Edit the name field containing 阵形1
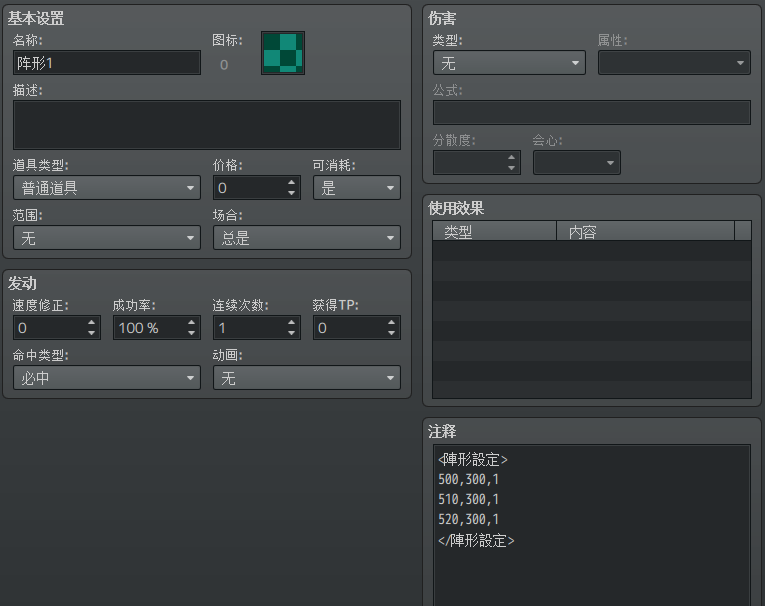 pos(107,63)
